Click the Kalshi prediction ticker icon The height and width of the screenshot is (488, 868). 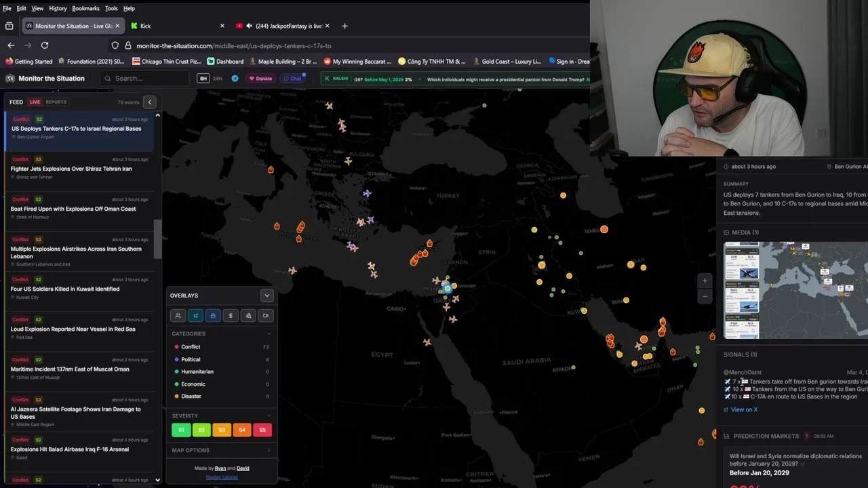(327, 79)
